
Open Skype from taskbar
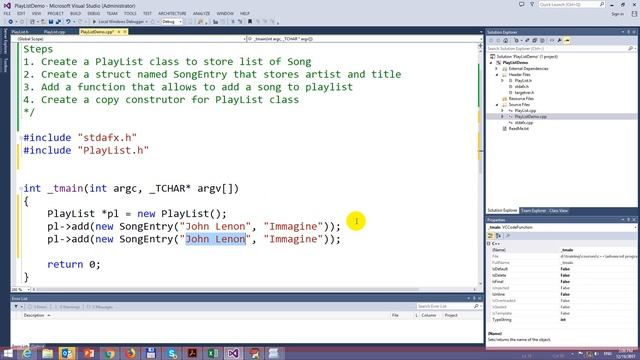pyautogui.click(x=172, y=353)
